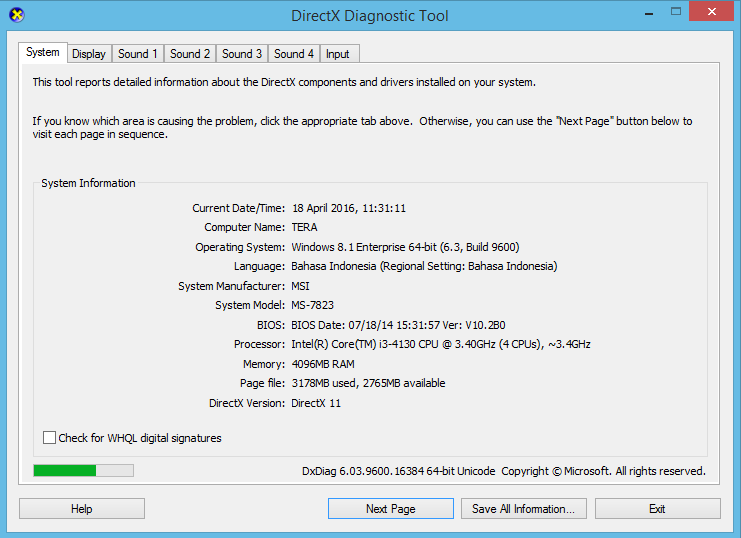Image resolution: width=741 pixels, height=538 pixels.
Task: Click the text starting 'This tool reports detailed information'
Action: [284, 82]
